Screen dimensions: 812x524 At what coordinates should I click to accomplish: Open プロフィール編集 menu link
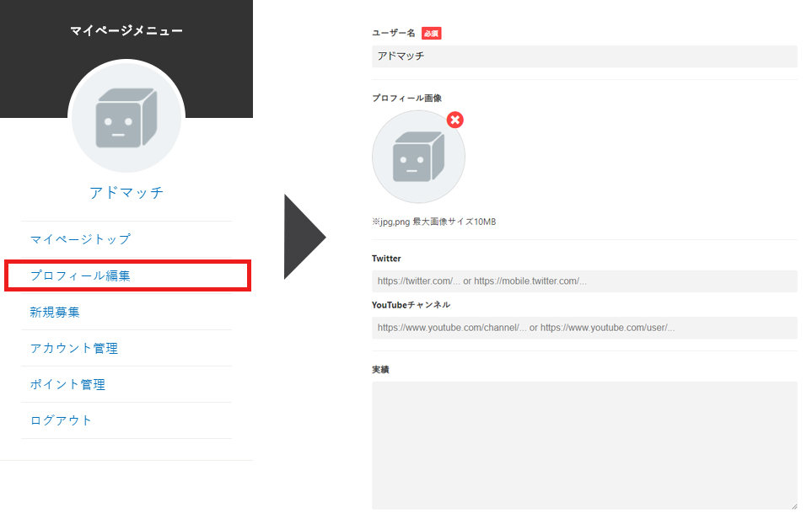tap(80, 275)
